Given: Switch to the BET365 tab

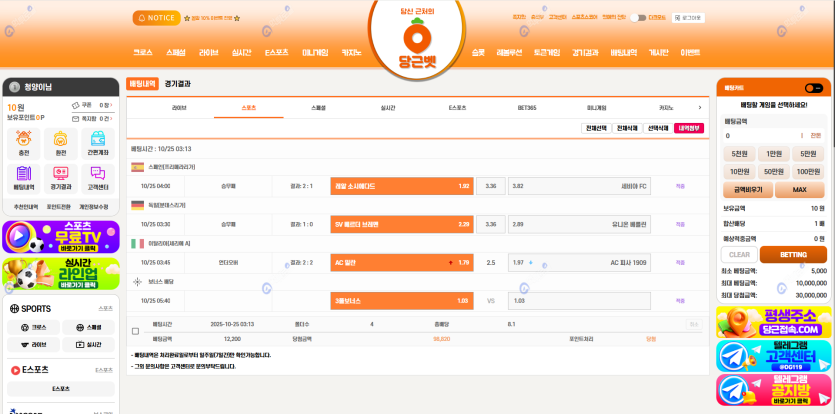Looking at the screenshot, I should (527, 107).
